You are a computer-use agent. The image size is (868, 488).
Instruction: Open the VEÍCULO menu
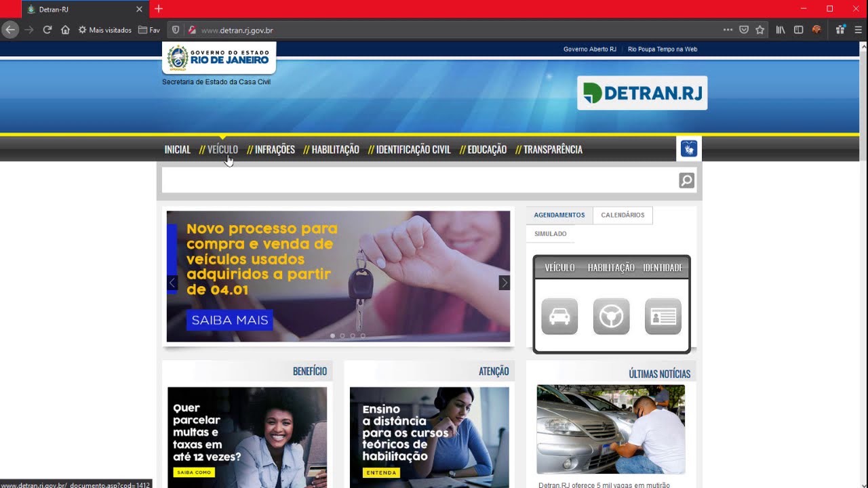click(x=222, y=149)
